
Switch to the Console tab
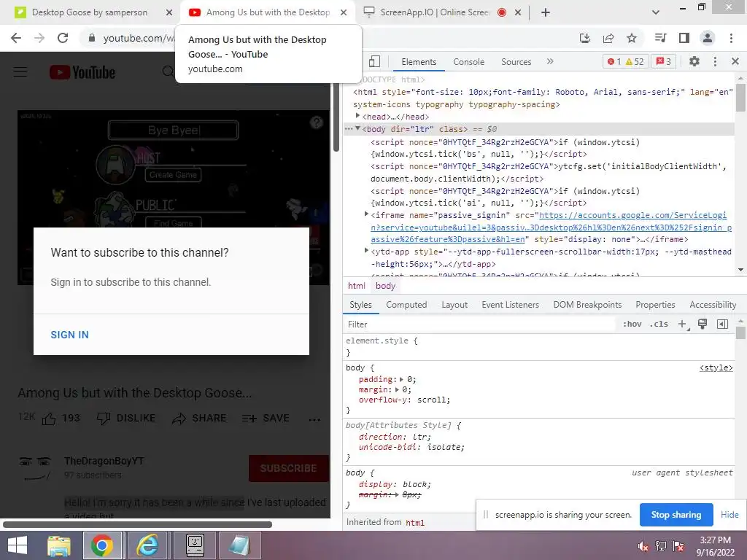click(469, 62)
